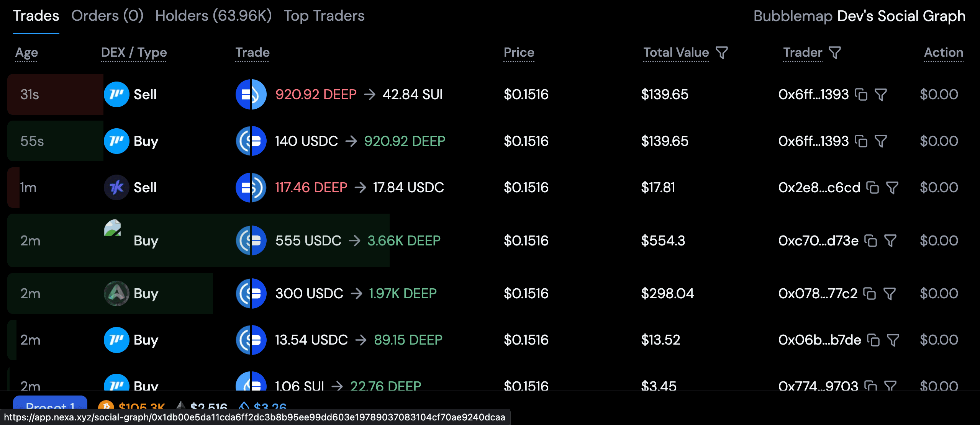Click the USDC/DEEP pair icon on the 140 USDC buy
The height and width of the screenshot is (425, 980).
[x=251, y=141]
